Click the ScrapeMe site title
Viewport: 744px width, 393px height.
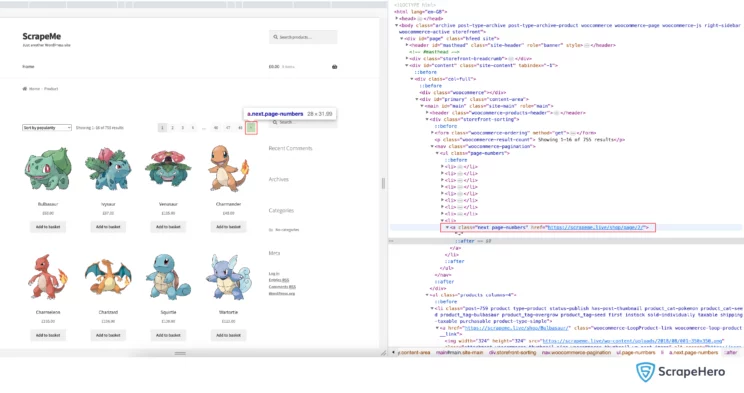pos(41,36)
